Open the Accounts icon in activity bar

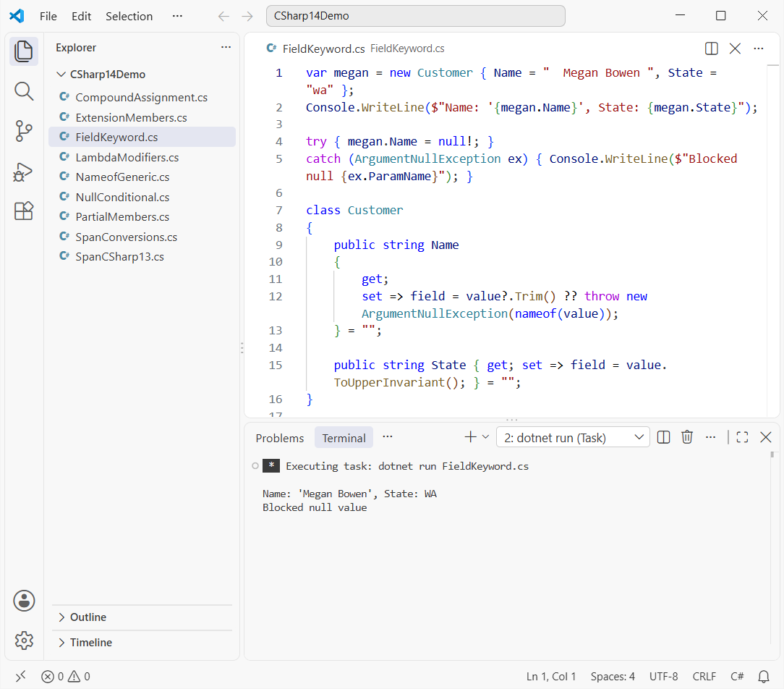23,601
